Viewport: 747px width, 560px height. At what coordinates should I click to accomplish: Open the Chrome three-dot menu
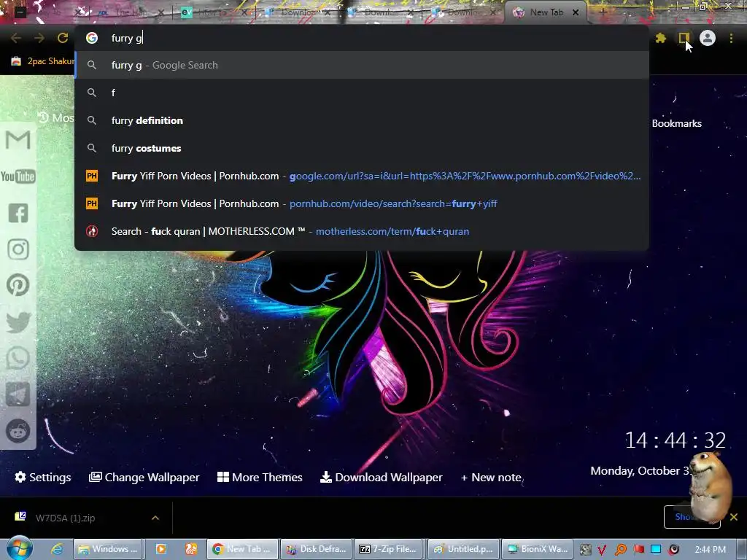tap(731, 38)
